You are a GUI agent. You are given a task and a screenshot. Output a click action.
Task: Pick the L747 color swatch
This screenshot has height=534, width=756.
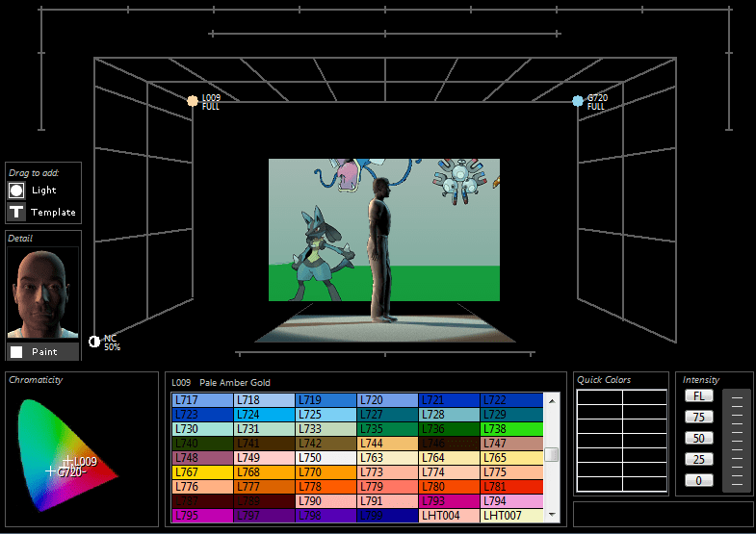point(511,443)
